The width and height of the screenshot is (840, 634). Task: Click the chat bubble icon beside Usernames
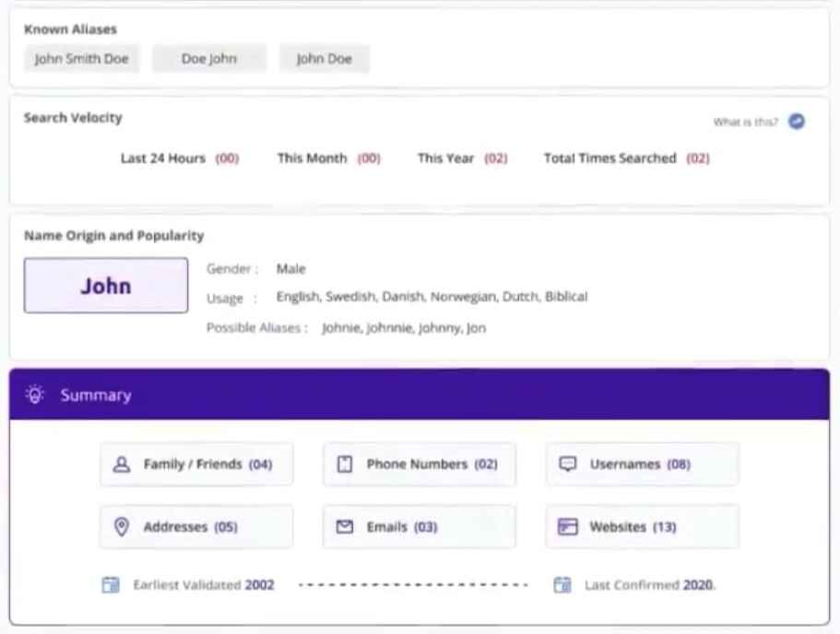click(x=568, y=464)
